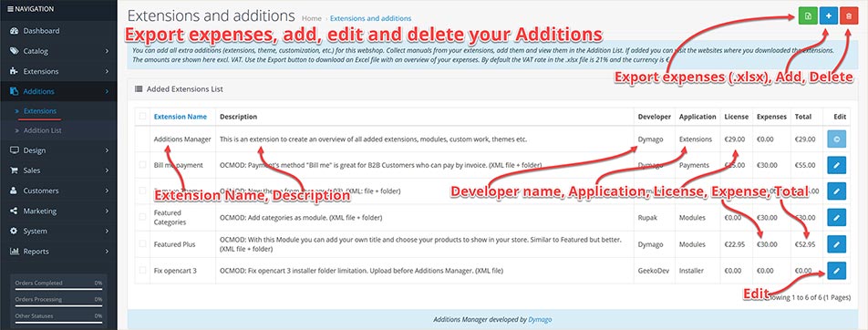Click the Orders Completed progress bar
The height and width of the screenshot is (330, 868).
[x=58, y=288]
